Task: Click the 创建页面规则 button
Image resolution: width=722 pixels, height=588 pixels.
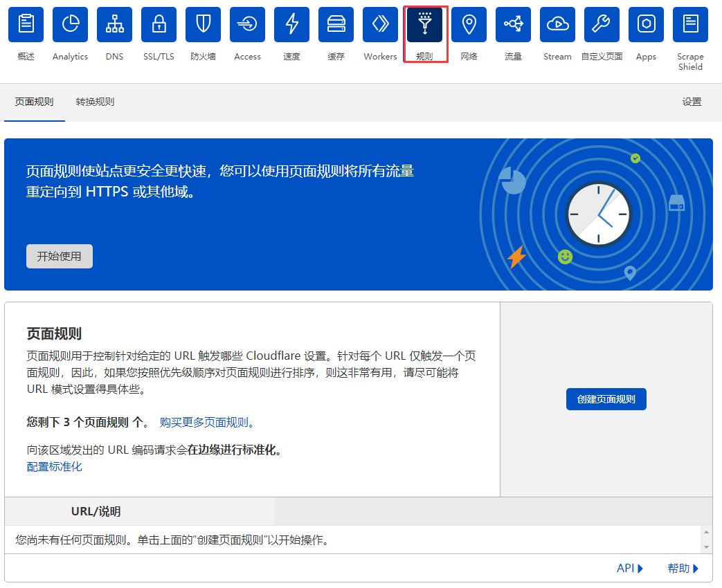Action: [606, 399]
